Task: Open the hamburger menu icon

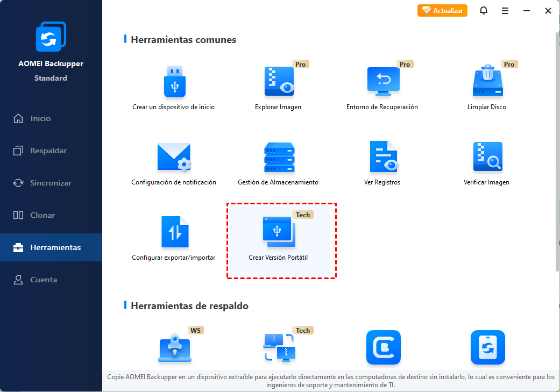Action: pos(505,11)
